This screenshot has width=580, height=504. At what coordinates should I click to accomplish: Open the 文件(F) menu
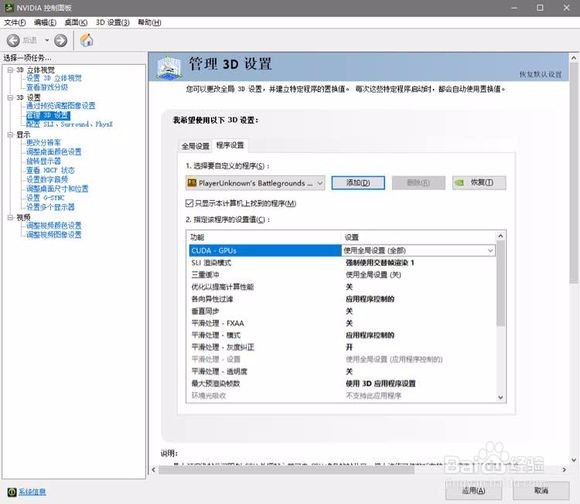pyautogui.click(x=15, y=23)
